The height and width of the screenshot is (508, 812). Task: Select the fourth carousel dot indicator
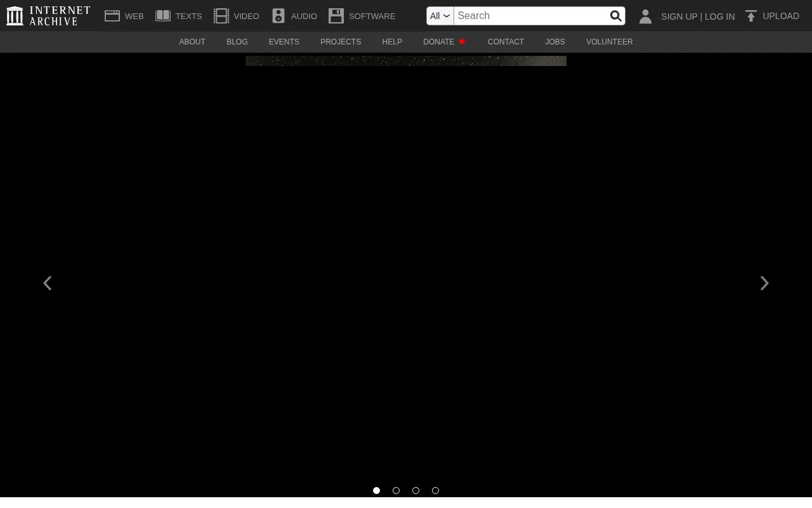(x=435, y=490)
